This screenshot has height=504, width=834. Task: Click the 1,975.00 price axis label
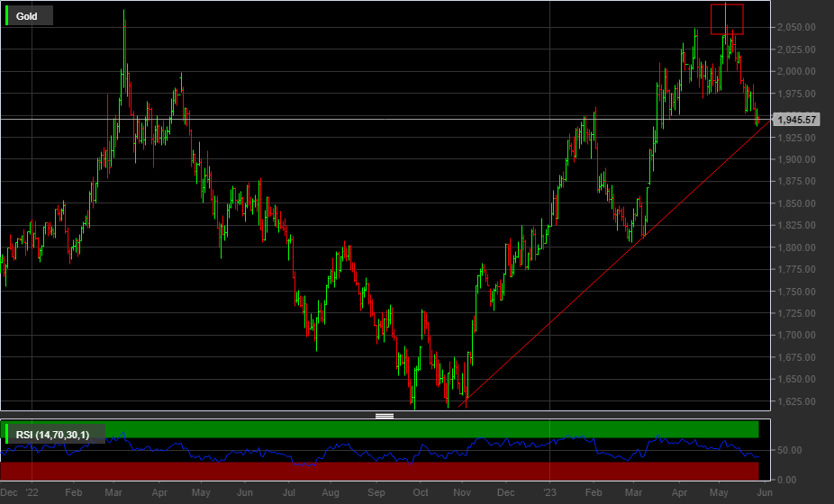point(796,94)
